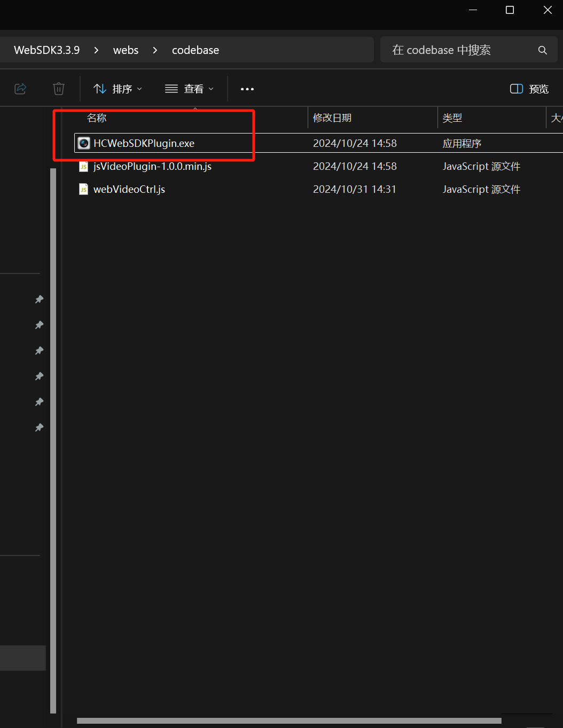Screen dimensions: 563x728
Task: Click the horizontal scrollbar at the bottom
Action: (288, 720)
